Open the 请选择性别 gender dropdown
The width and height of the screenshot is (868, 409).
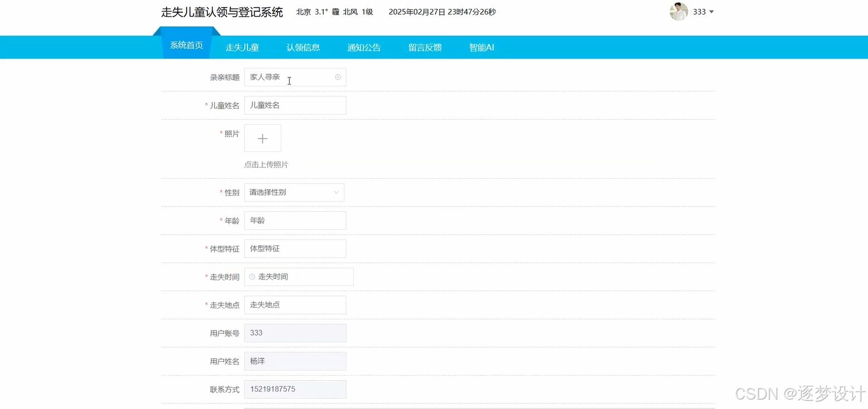pos(290,192)
